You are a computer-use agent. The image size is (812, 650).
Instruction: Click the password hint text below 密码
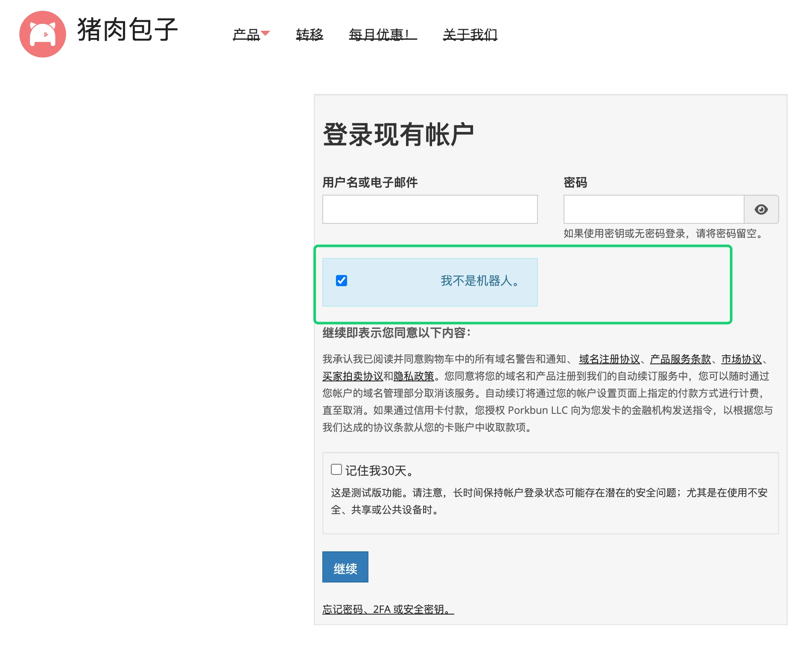[x=664, y=234]
